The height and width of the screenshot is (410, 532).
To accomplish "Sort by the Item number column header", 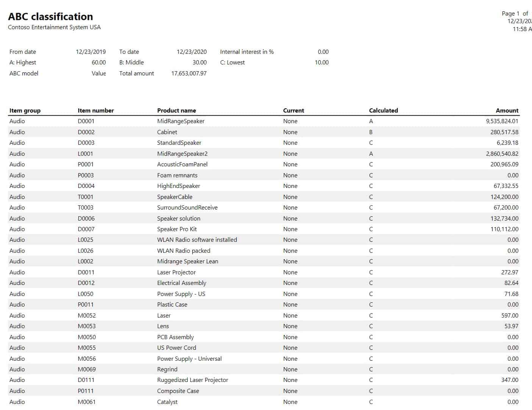I will pos(96,110).
